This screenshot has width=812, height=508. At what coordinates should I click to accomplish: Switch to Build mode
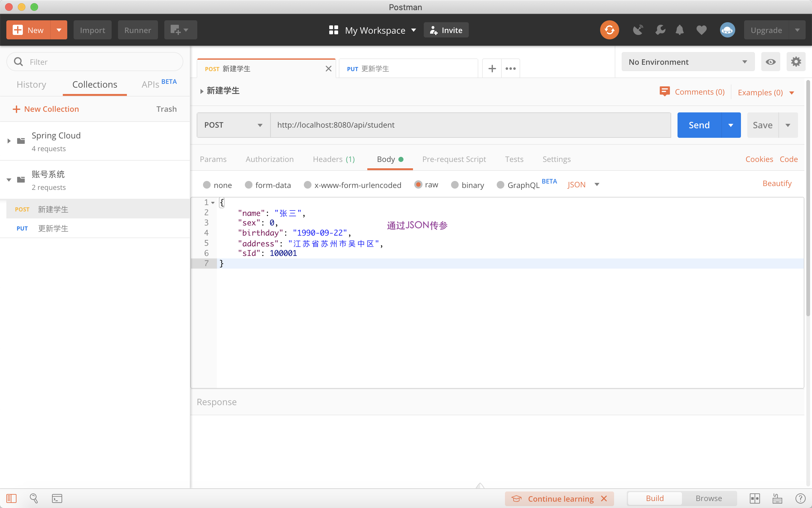(x=655, y=498)
